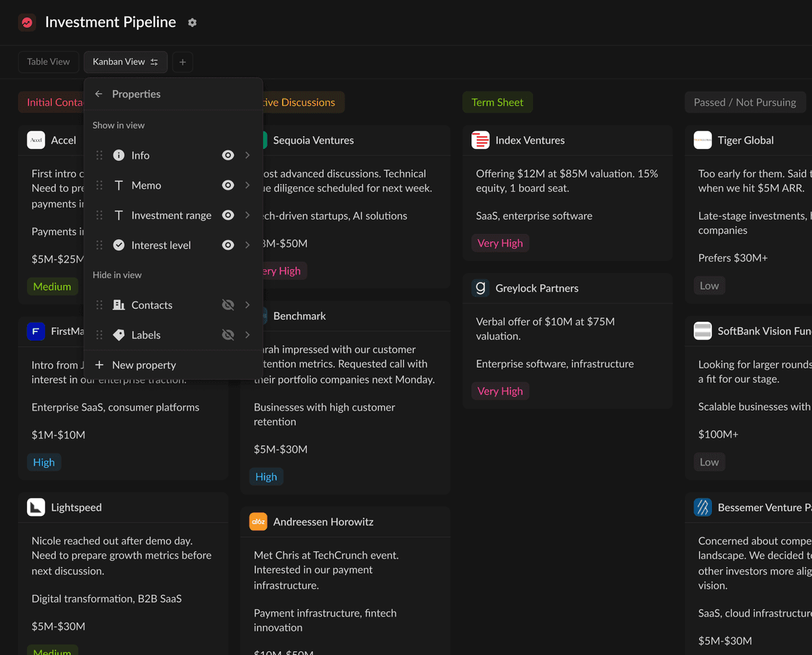The height and width of the screenshot is (655, 812).
Task: Click the Memo text type icon
Action: 119,185
